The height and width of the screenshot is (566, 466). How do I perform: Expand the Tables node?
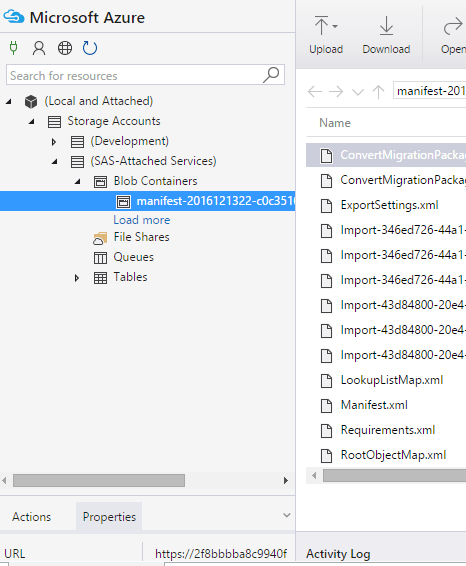(x=77, y=278)
